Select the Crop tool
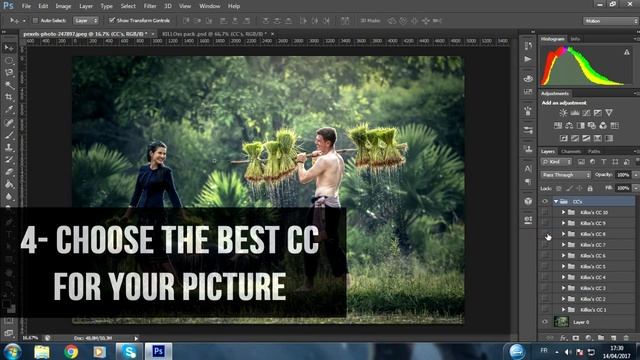Screen dimensions: 640x360 (x=9, y=98)
